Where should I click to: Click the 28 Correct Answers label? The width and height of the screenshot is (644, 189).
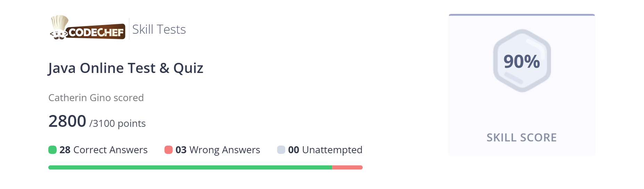click(104, 150)
